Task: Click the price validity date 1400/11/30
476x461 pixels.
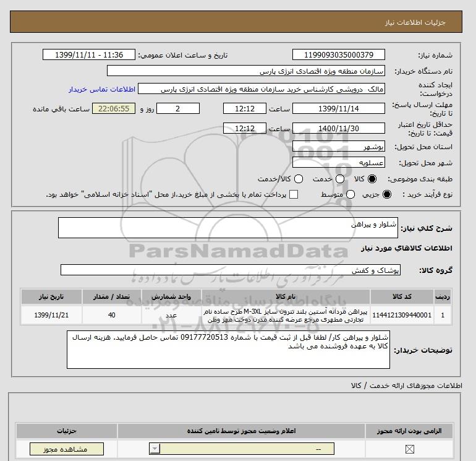Action: 339,128
